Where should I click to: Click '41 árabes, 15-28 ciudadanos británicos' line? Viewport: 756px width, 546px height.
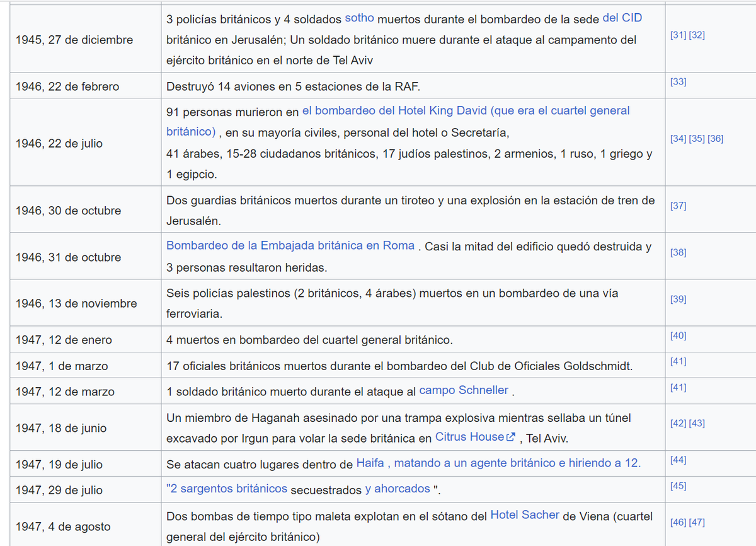409,153
